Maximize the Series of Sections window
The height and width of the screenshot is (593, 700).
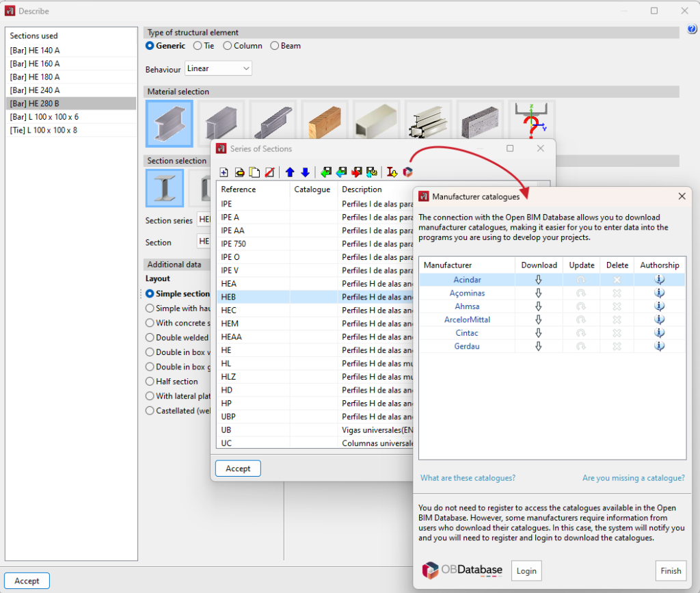(510, 148)
